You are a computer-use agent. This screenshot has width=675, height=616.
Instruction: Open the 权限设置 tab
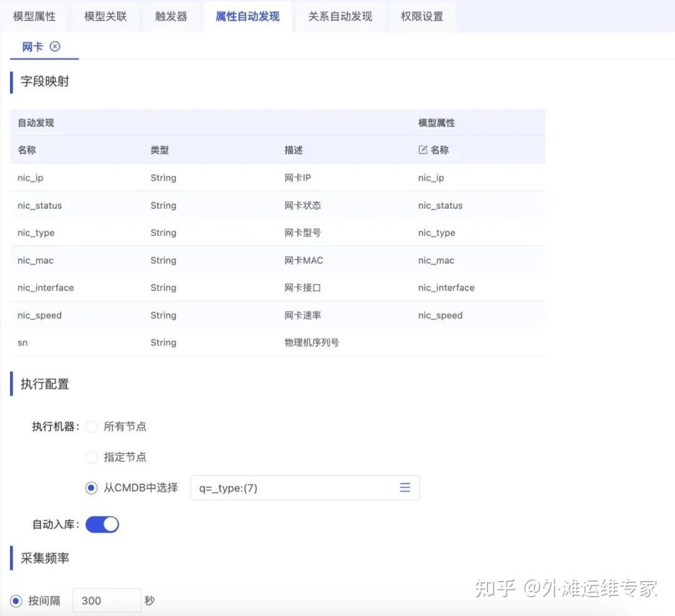tap(424, 17)
